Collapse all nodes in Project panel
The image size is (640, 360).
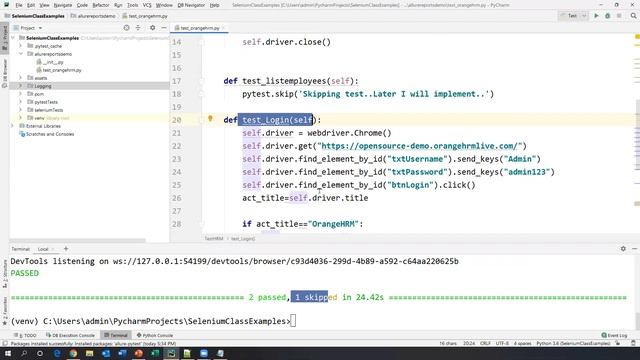click(x=138, y=28)
